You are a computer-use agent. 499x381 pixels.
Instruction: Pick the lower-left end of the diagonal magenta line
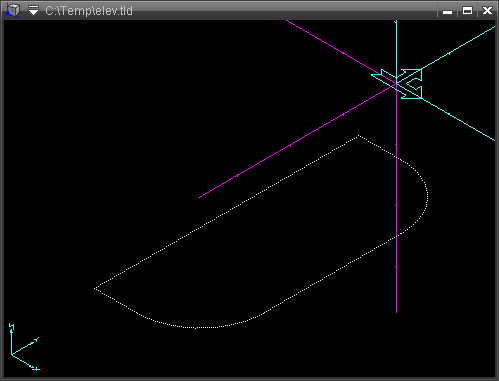(199, 197)
